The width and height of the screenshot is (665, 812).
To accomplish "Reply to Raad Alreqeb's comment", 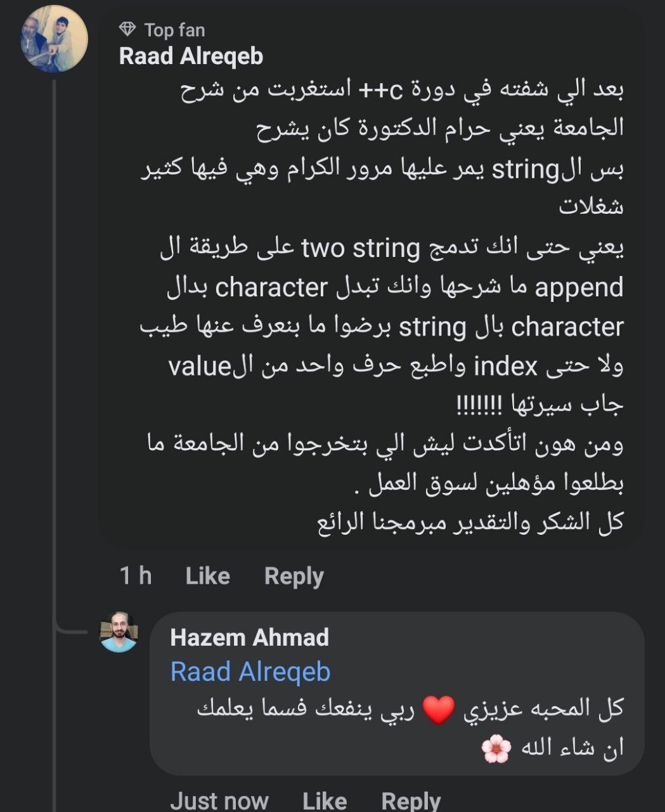I will coord(294,576).
